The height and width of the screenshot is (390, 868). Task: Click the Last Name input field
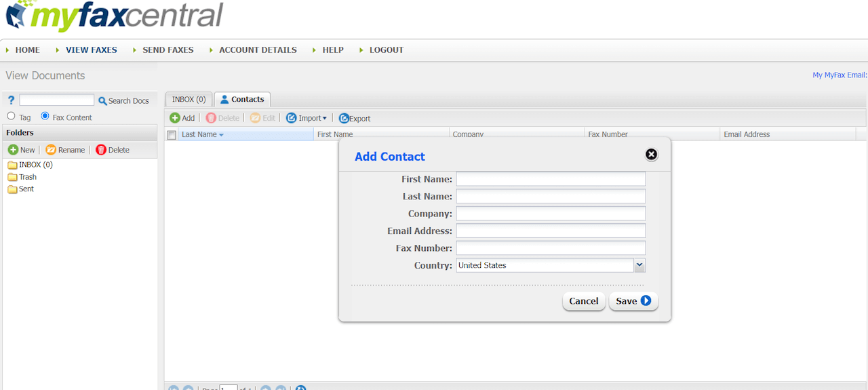551,196
